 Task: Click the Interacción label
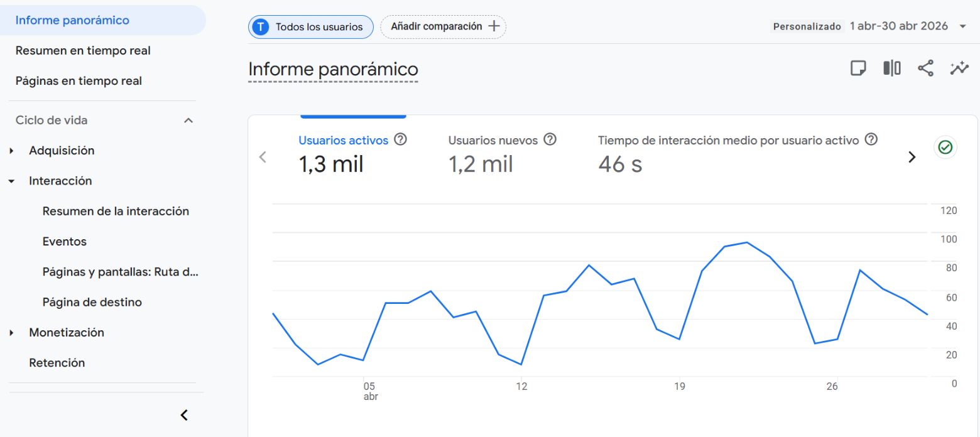pos(60,181)
